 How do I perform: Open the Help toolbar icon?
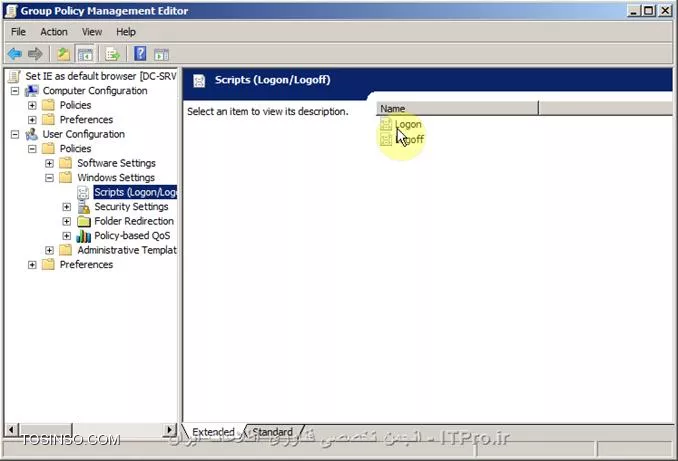tap(140, 54)
